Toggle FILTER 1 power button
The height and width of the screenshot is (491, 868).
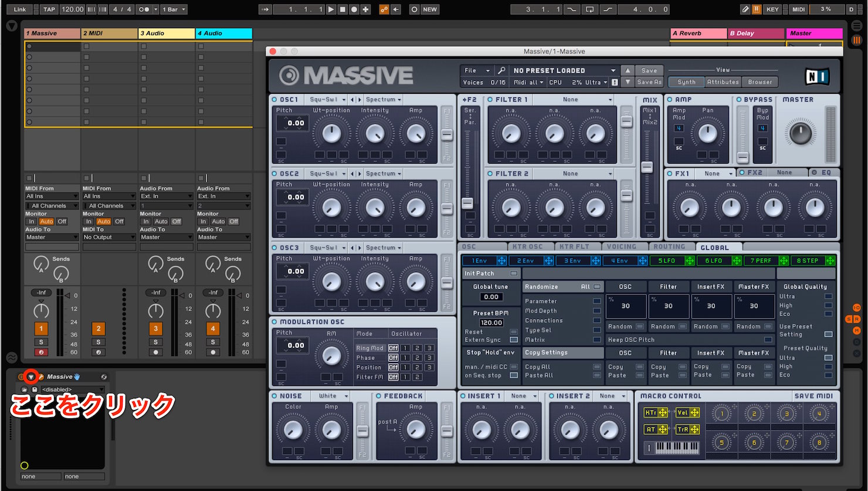pyautogui.click(x=490, y=100)
